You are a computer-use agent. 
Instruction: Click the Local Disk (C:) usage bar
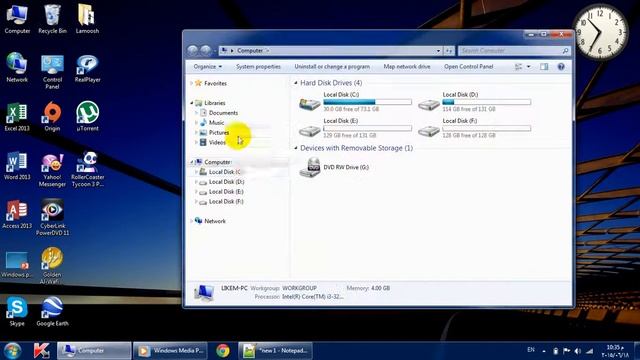click(x=367, y=102)
